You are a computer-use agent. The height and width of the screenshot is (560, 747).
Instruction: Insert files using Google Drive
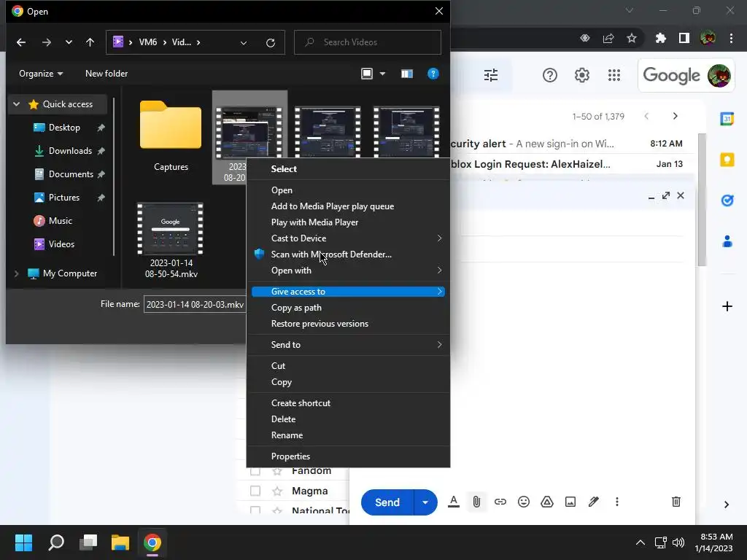click(547, 502)
